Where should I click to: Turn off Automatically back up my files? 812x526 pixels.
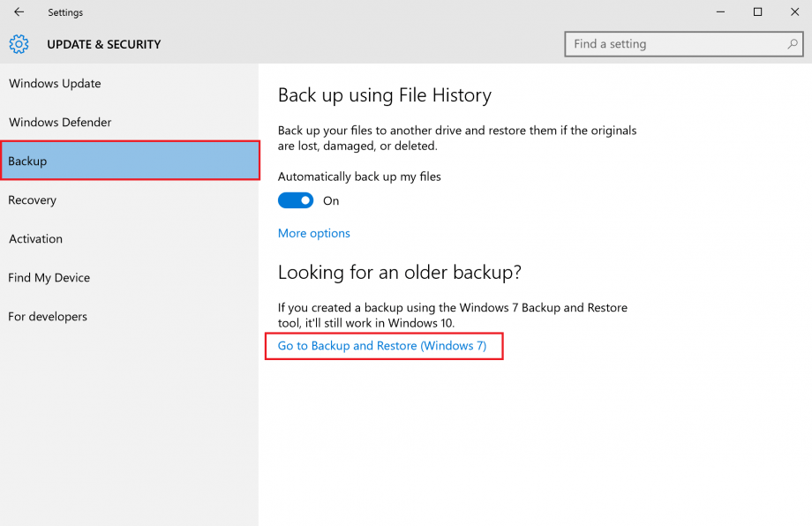tap(296, 200)
